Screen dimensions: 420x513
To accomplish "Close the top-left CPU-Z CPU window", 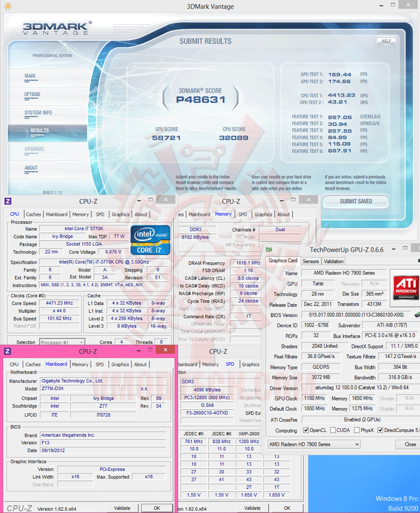I will [166, 200].
